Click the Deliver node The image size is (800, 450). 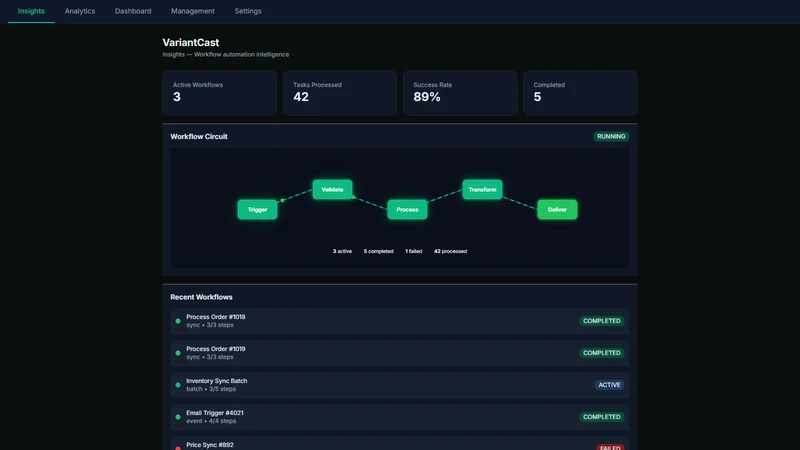557,210
